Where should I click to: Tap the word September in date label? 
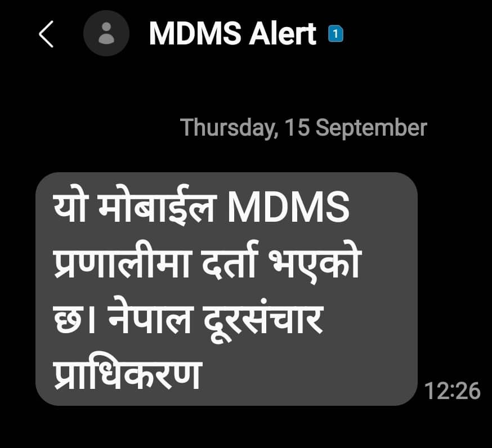click(371, 128)
